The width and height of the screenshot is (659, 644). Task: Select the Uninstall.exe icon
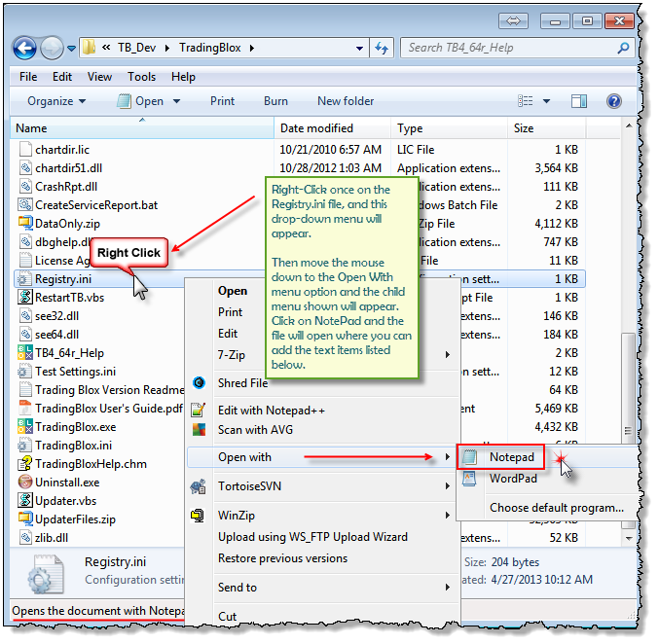[x=25, y=483]
